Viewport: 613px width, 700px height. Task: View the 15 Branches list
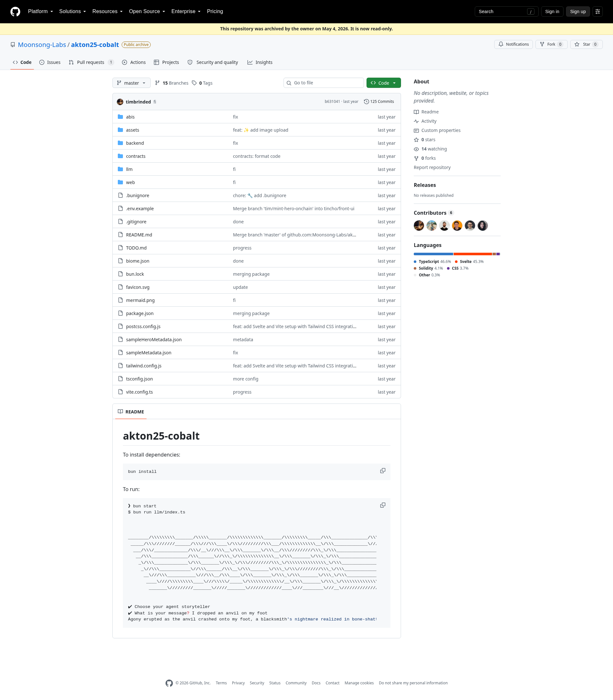tap(172, 83)
